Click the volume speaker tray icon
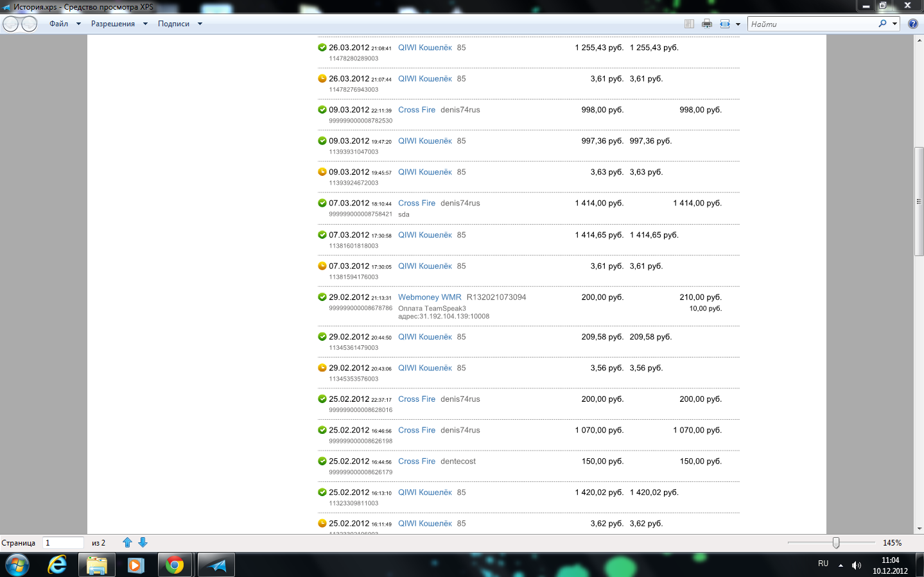Viewport: 924px width, 577px height. coord(857,565)
